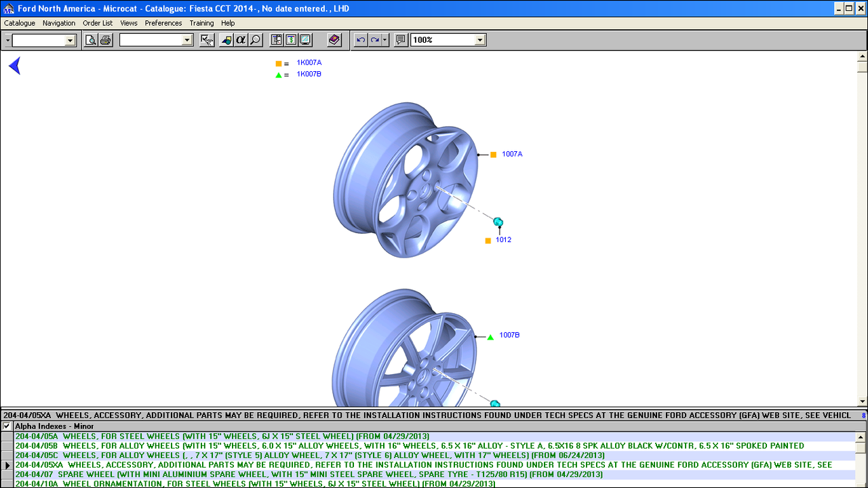Screen dimensions: 868x488
Task: Click the upper five-spoke wheel illustration
Action: tap(406, 180)
